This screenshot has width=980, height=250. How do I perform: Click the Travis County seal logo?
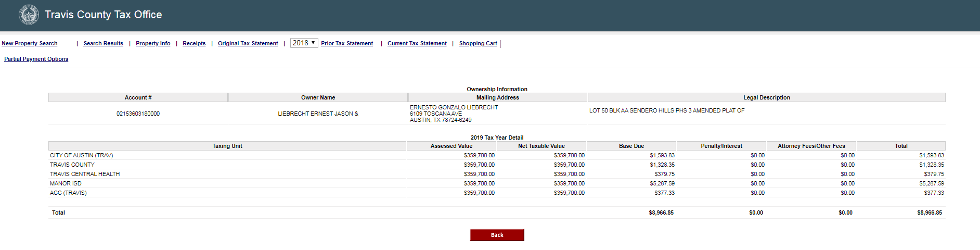pos(29,15)
